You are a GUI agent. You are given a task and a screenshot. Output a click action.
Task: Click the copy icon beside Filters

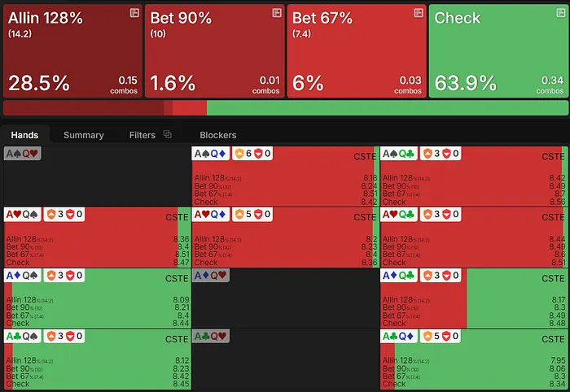(168, 134)
